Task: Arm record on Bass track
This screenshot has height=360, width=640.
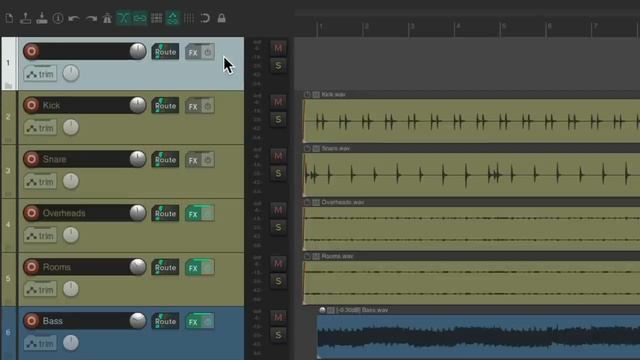Action: coord(31,321)
